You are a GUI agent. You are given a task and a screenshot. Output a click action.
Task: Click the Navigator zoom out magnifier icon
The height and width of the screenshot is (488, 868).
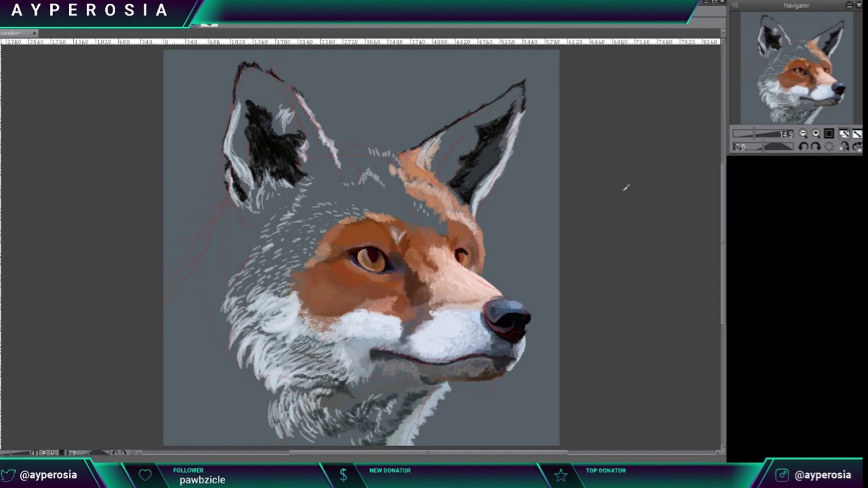point(803,134)
